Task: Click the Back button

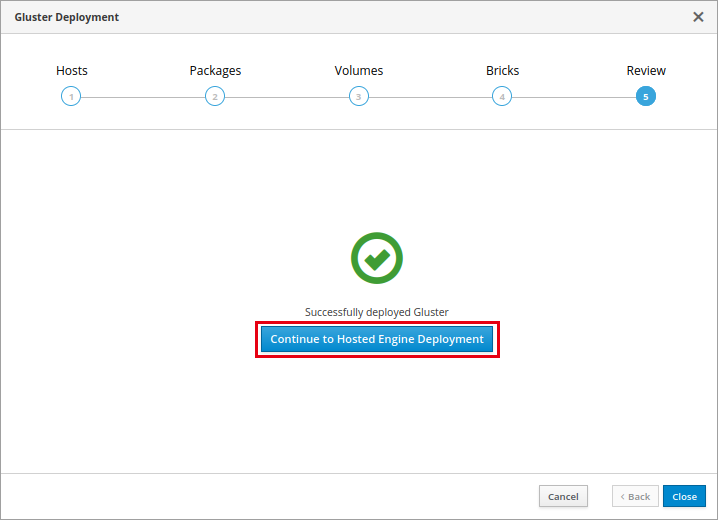Action: point(635,496)
